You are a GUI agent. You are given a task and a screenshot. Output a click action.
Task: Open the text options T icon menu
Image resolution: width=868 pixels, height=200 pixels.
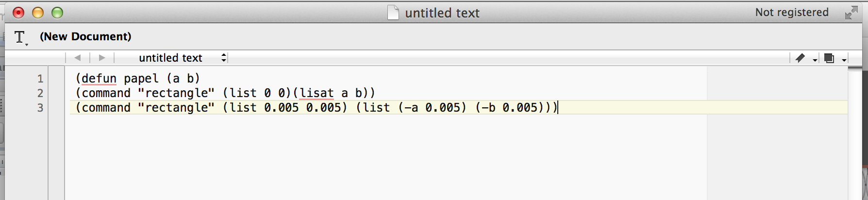click(x=20, y=37)
